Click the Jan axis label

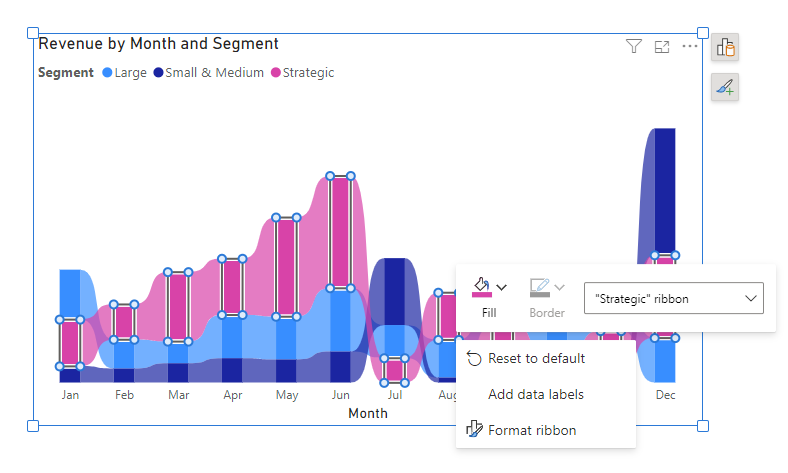(70, 395)
